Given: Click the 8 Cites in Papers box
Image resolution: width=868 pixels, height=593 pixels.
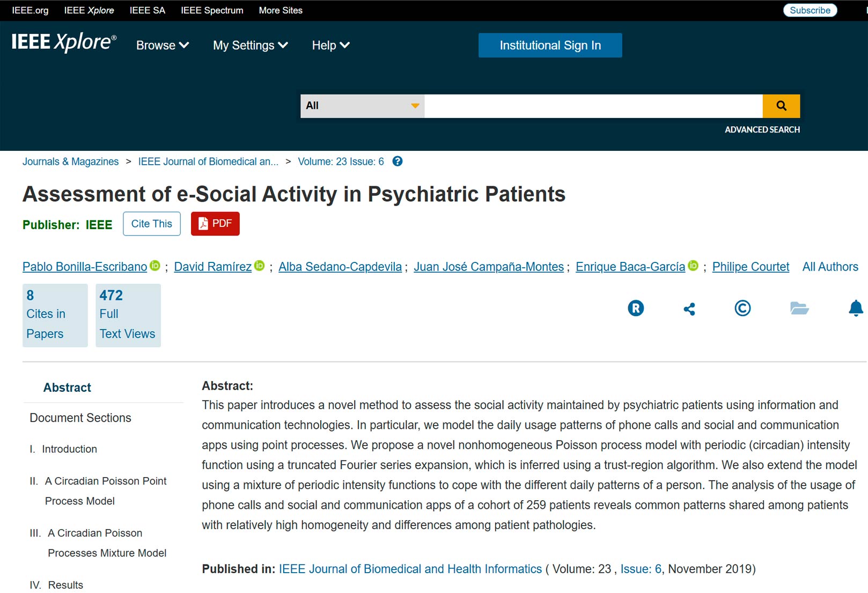Looking at the screenshot, I should tap(55, 316).
